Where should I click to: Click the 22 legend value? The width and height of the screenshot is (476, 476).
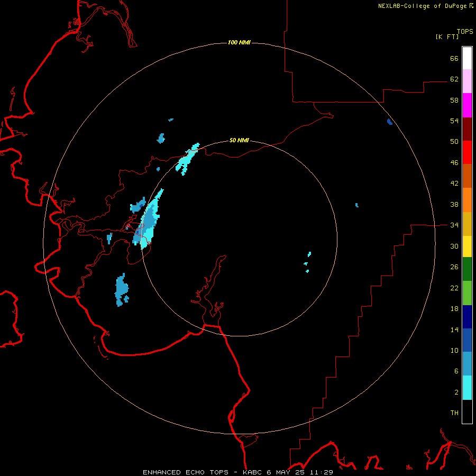click(454, 288)
